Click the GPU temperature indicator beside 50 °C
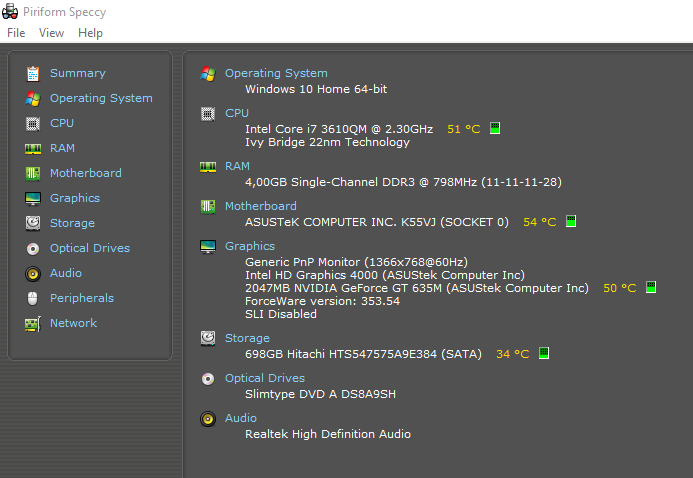The width and height of the screenshot is (693, 478). [651, 287]
